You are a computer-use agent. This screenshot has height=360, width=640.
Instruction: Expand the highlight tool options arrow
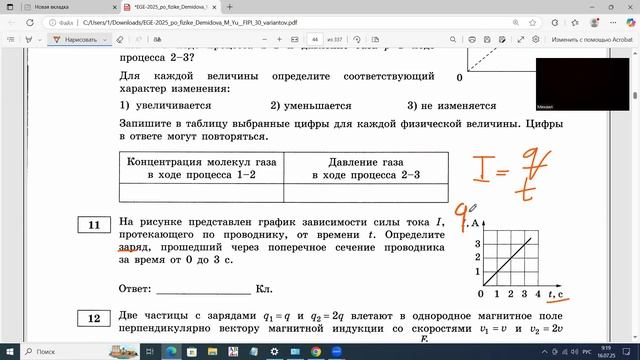point(40,40)
